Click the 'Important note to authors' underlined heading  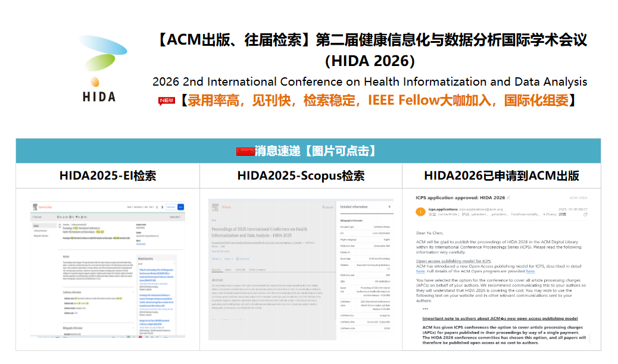(500, 318)
